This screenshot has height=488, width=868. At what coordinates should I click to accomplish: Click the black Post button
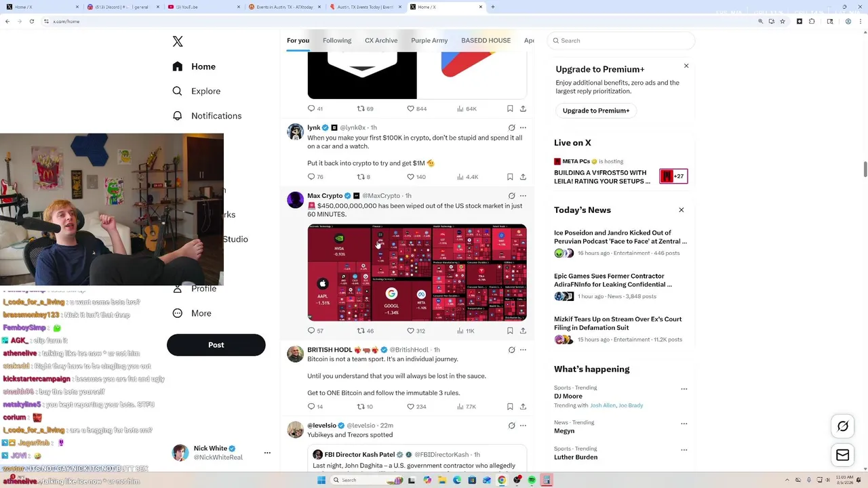(x=216, y=345)
